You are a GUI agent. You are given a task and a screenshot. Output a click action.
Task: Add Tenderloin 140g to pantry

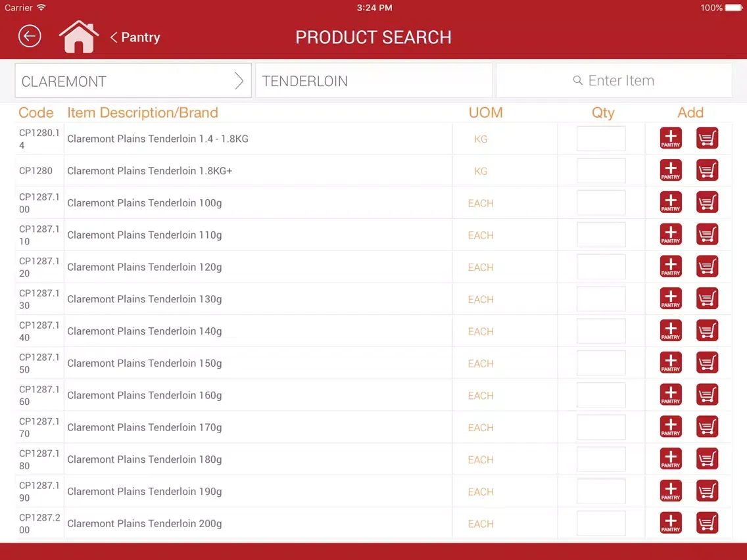(x=671, y=331)
